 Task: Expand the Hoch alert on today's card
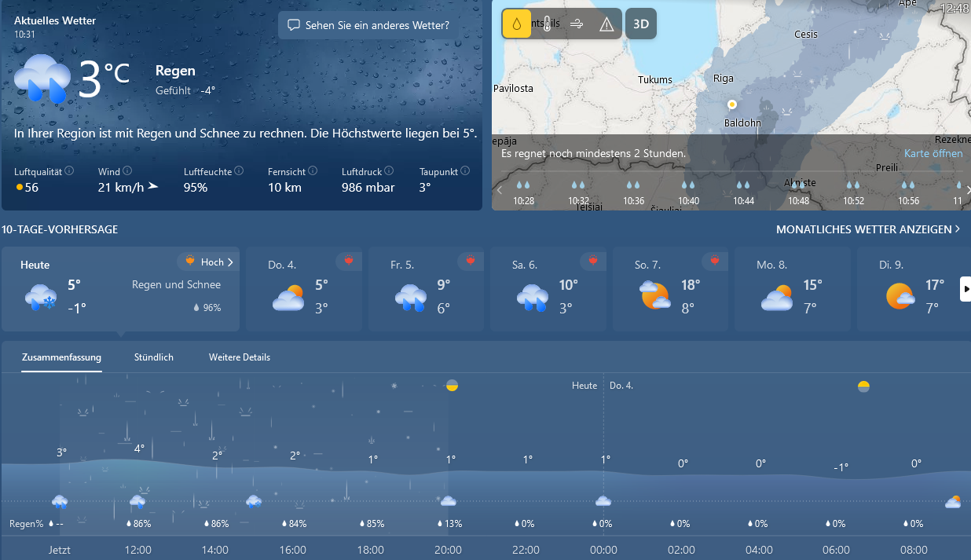(208, 262)
